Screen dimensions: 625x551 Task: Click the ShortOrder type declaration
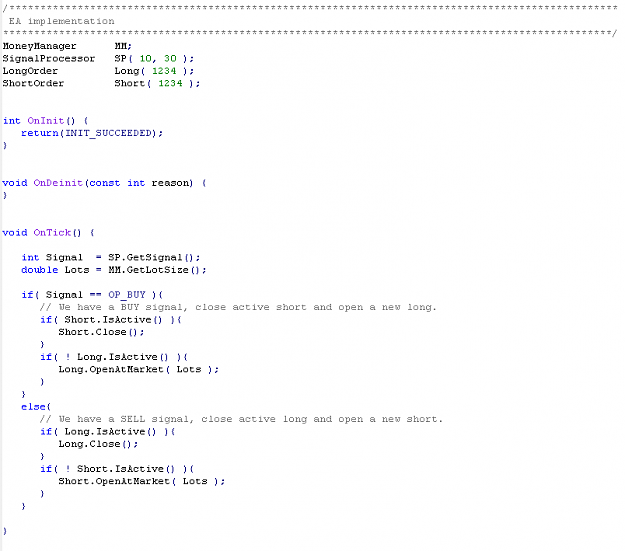[33, 83]
